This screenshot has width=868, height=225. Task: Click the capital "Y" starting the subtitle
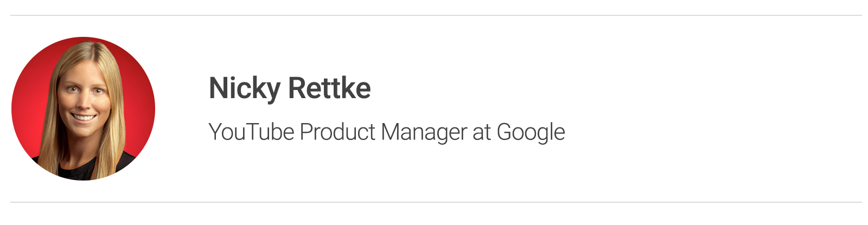216,132
